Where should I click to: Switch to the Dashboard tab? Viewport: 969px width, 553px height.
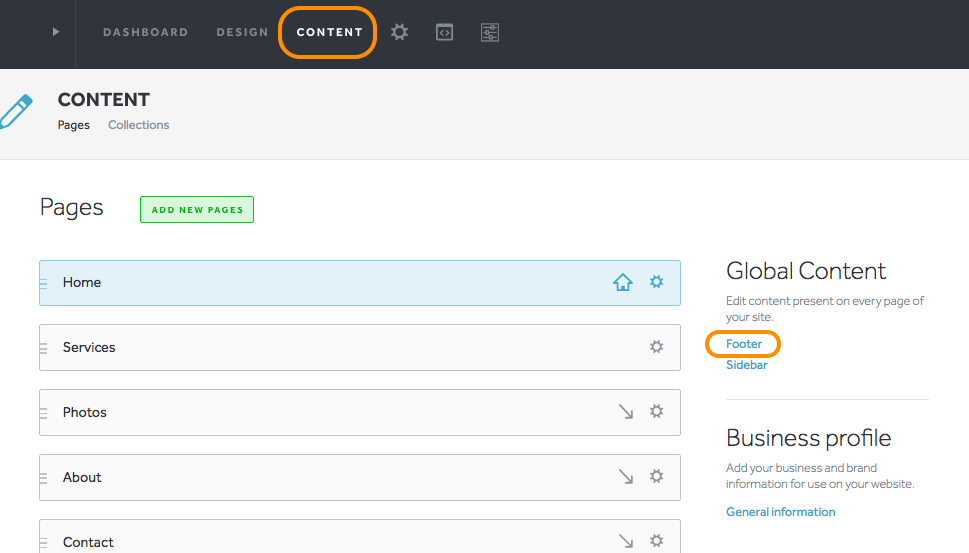(145, 32)
